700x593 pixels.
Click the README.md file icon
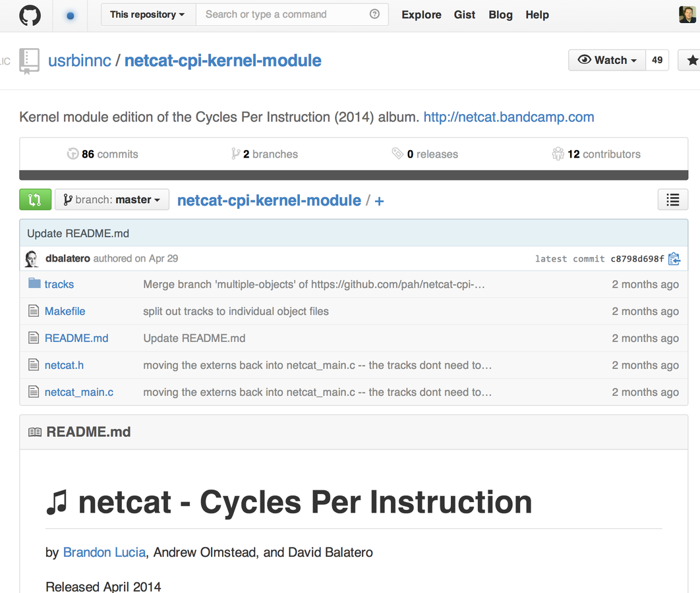[x=34, y=338]
